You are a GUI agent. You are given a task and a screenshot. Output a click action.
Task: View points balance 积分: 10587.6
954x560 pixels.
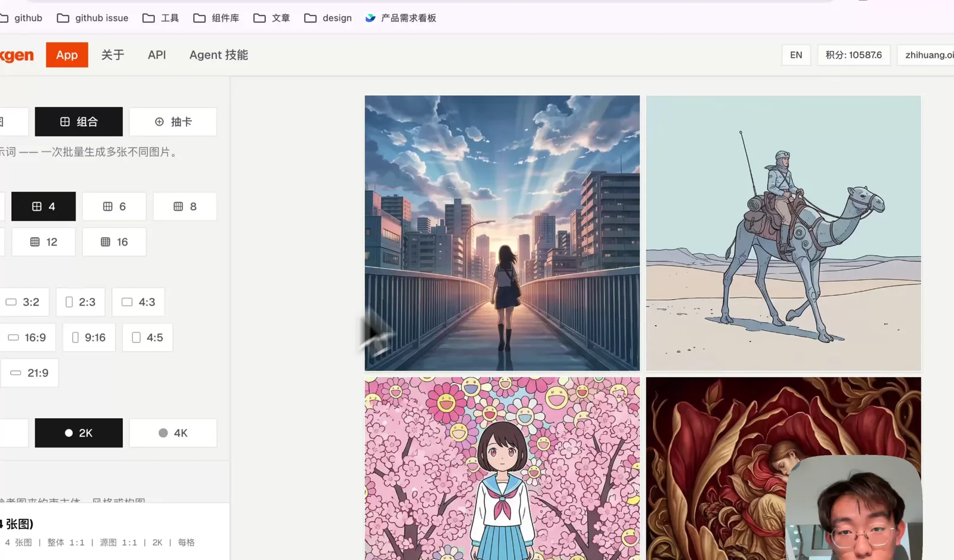[x=854, y=55]
